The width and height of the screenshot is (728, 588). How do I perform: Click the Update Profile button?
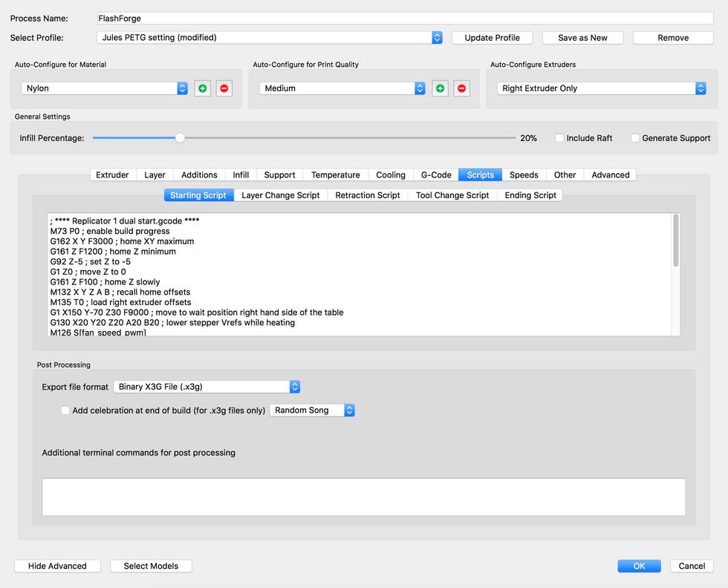point(492,38)
